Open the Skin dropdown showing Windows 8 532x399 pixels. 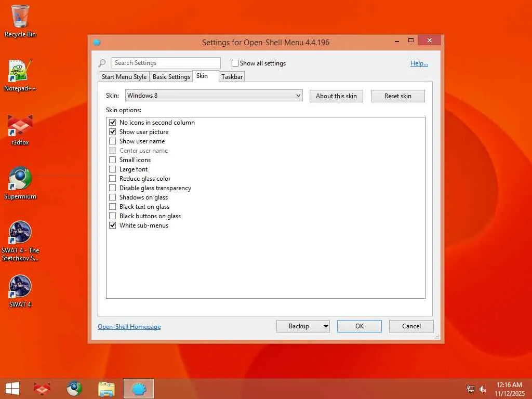coord(214,96)
